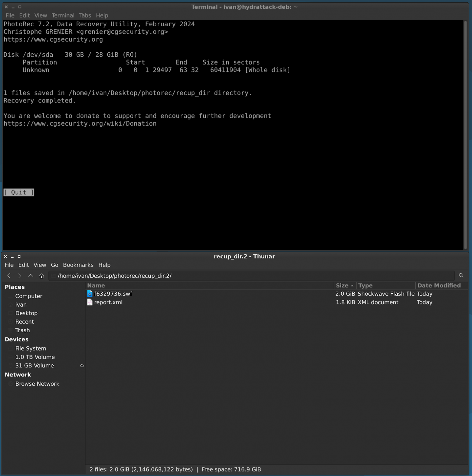Click the Quit button in PhotoRec
The width and height of the screenshot is (472, 476).
click(x=19, y=192)
